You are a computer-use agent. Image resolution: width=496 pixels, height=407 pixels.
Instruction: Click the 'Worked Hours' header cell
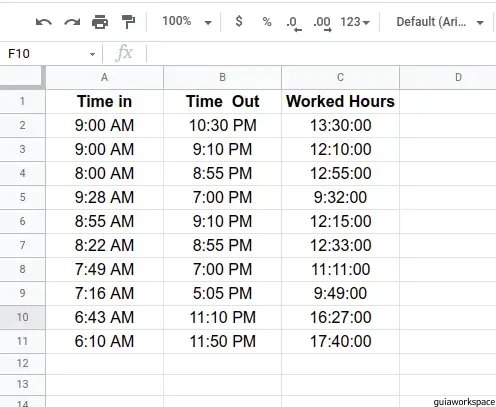340,101
